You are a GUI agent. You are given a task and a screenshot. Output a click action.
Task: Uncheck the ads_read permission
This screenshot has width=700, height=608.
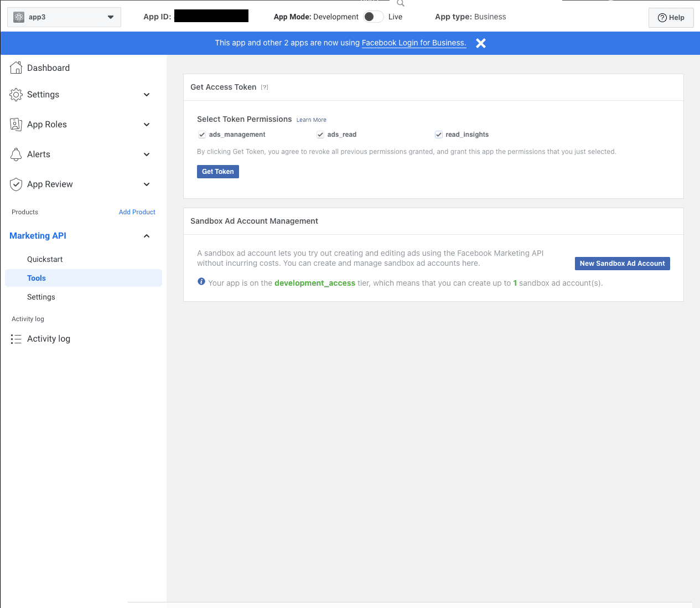pyautogui.click(x=320, y=135)
